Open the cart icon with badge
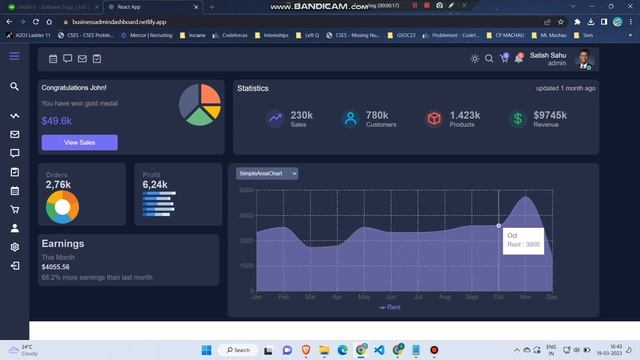Image resolution: width=640 pixels, height=360 pixels. (504, 58)
